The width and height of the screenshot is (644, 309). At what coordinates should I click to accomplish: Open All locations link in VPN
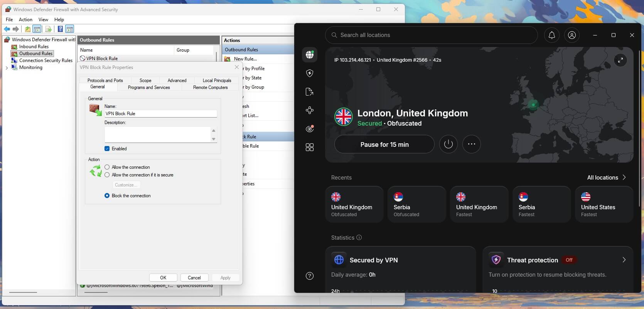pos(606,178)
